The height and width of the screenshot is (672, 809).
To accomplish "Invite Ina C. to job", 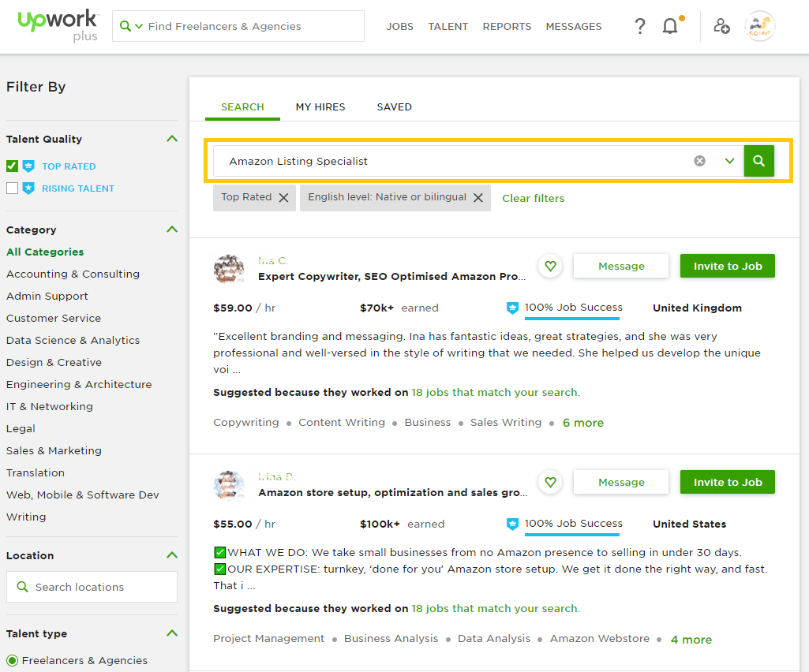I will (728, 266).
